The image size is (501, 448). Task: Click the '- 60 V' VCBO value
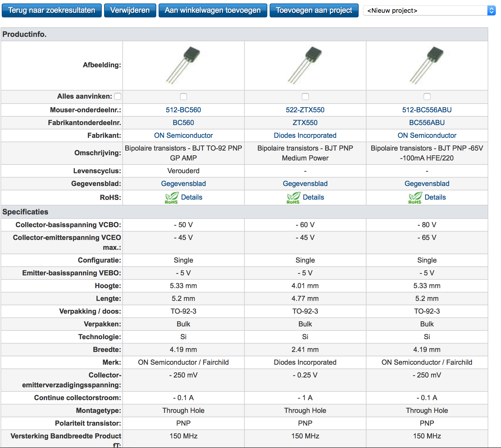pyautogui.click(x=305, y=225)
